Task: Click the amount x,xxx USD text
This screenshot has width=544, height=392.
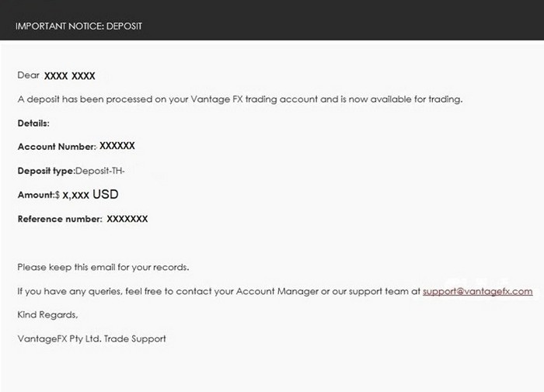Action: [90, 194]
